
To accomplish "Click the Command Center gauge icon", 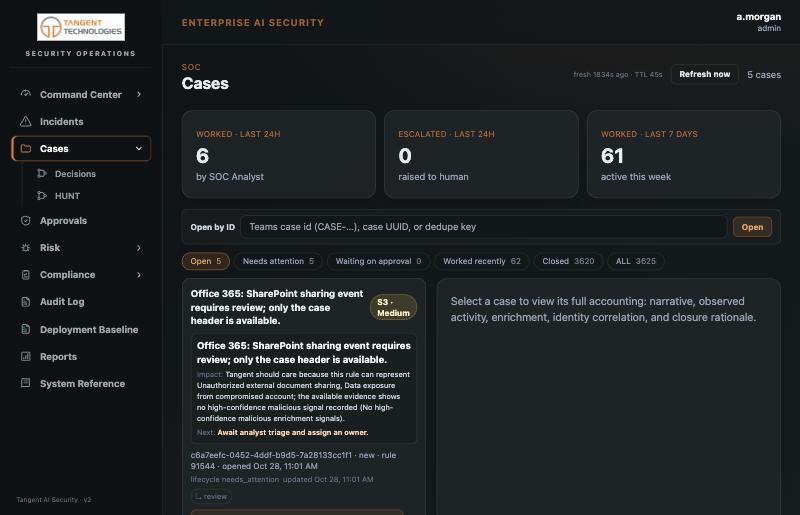I will [26, 94].
